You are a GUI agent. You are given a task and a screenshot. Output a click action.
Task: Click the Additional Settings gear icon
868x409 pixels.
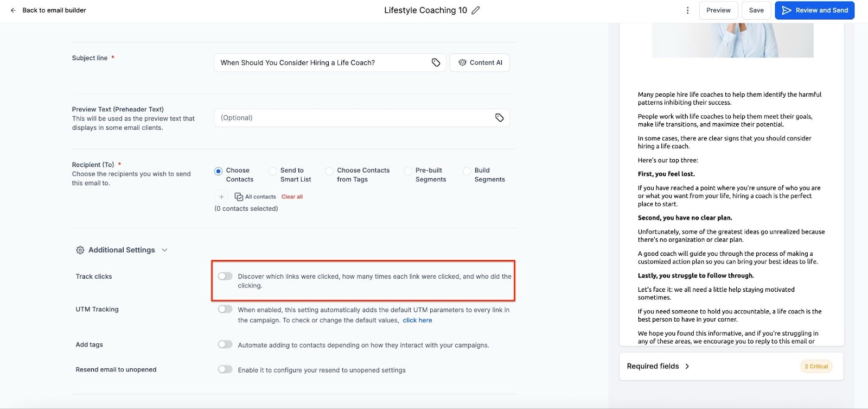tap(80, 250)
